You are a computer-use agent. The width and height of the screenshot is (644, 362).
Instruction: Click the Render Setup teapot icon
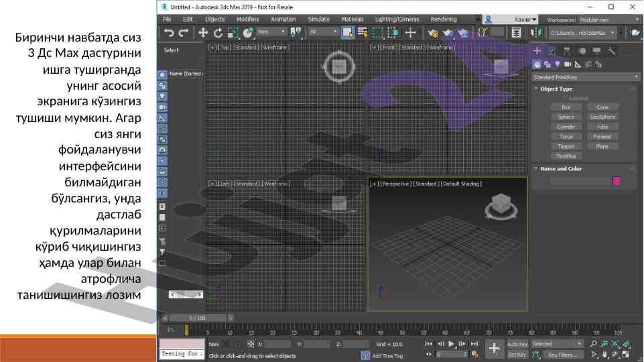pyautogui.click(x=433, y=33)
